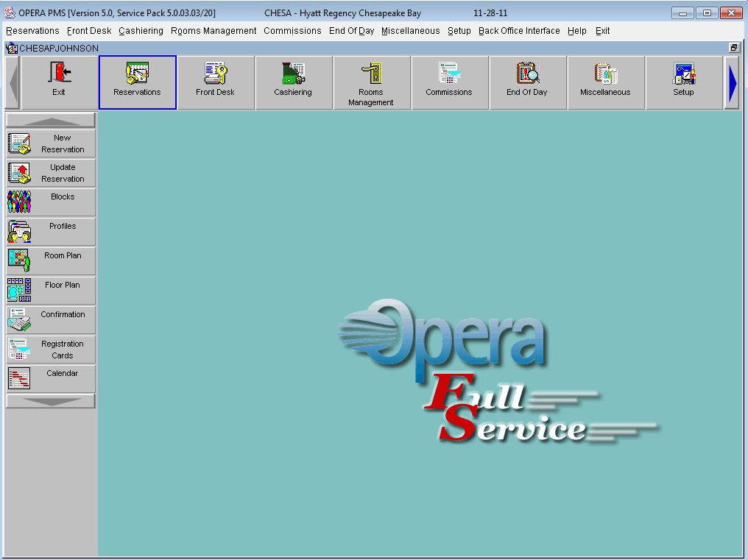Open the Calendar sidebar item
Viewport: 748px width, 560px height.
[51, 379]
